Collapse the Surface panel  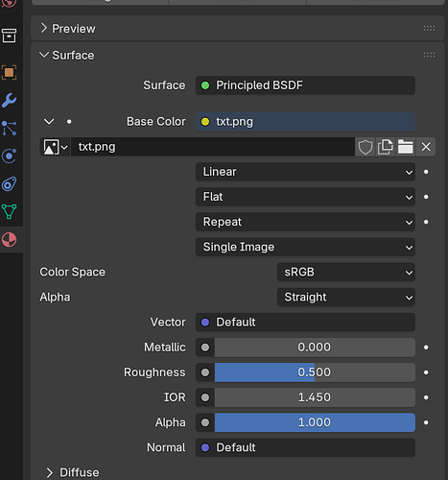pos(44,55)
